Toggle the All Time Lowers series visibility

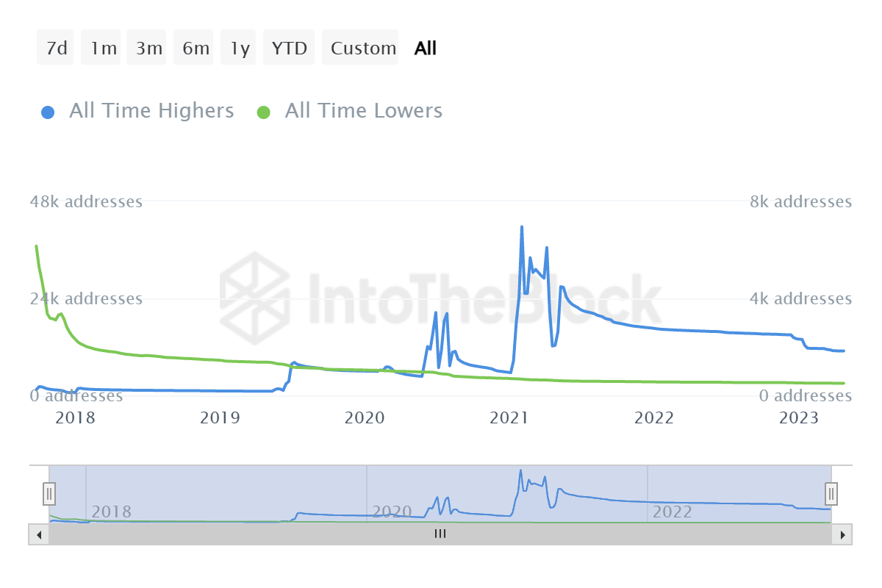(363, 110)
